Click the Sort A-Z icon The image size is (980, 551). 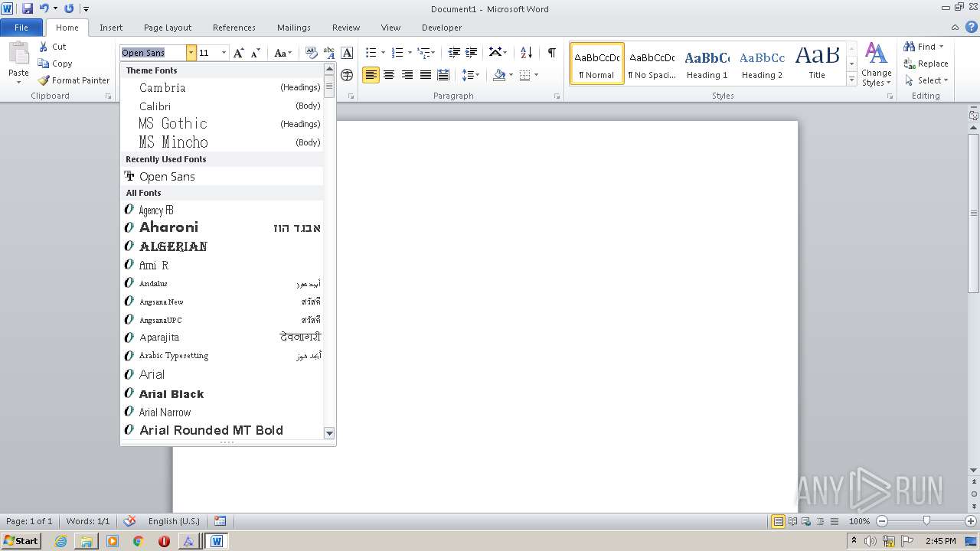pos(526,53)
